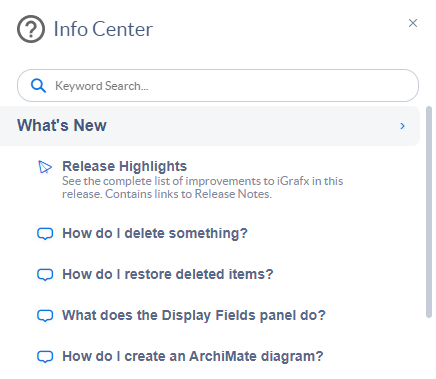The image size is (436, 379).
Task: Click the magnifying glass search icon
Action: pyautogui.click(x=38, y=86)
